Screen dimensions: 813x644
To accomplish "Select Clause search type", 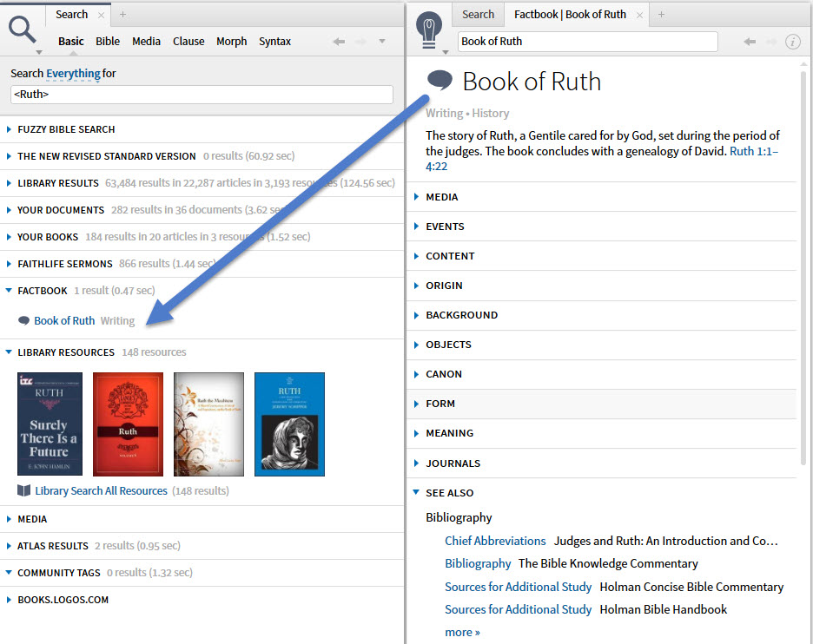I will click(x=188, y=42).
